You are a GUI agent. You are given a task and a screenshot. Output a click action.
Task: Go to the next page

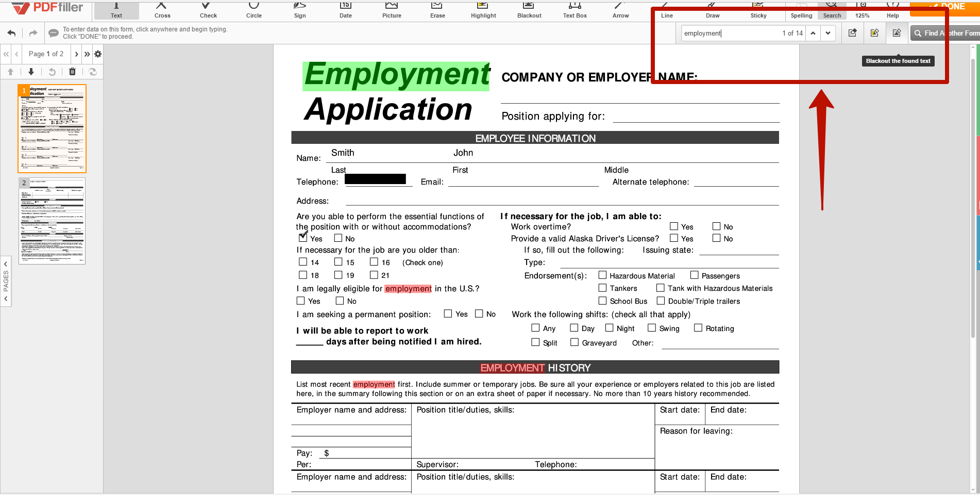pyautogui.click(x=76, y=54)
